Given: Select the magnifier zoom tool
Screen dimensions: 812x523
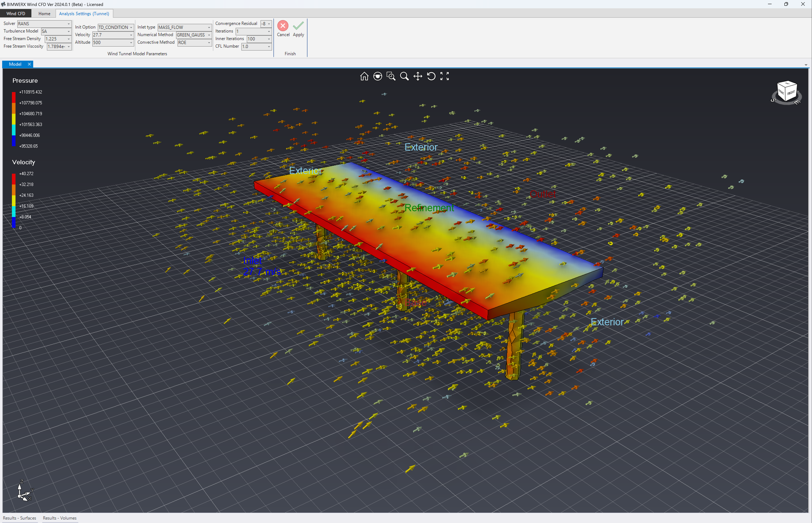Looking at the screenshot, I should (404, 76).
